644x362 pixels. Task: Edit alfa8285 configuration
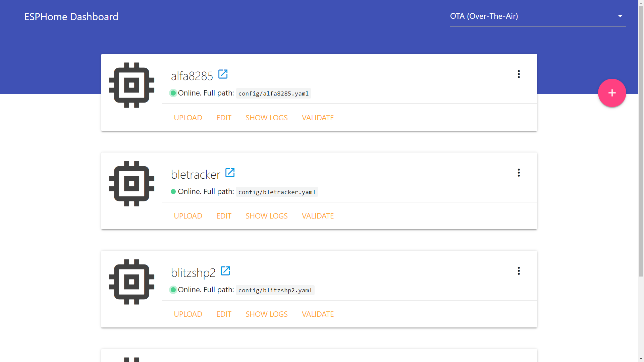[x=224, y=118]
